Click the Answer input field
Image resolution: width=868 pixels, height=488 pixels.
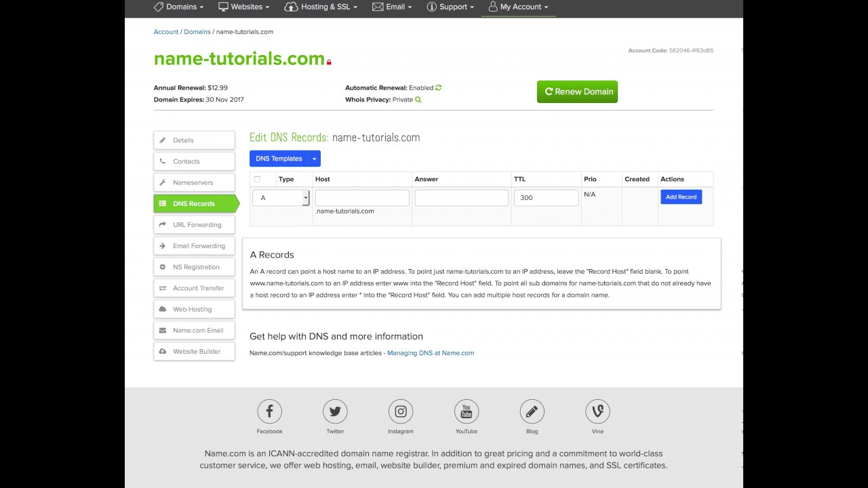click(x=461, y=198)
